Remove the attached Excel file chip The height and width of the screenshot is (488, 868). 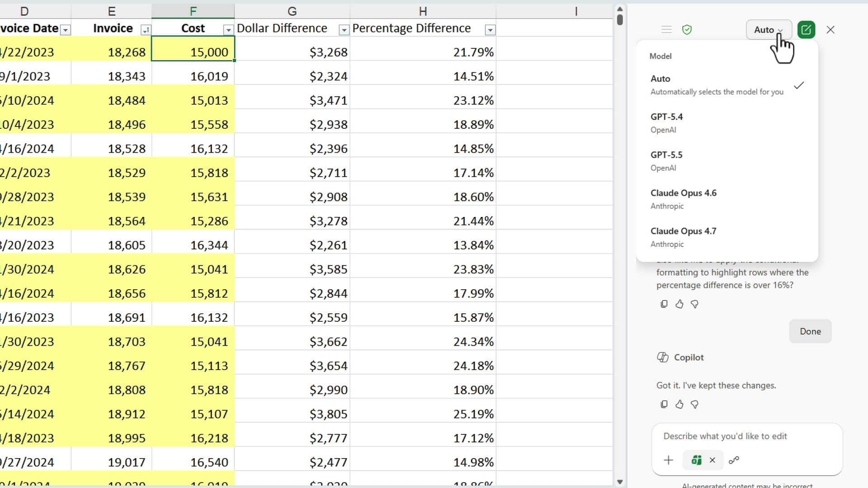click(712, 460)
